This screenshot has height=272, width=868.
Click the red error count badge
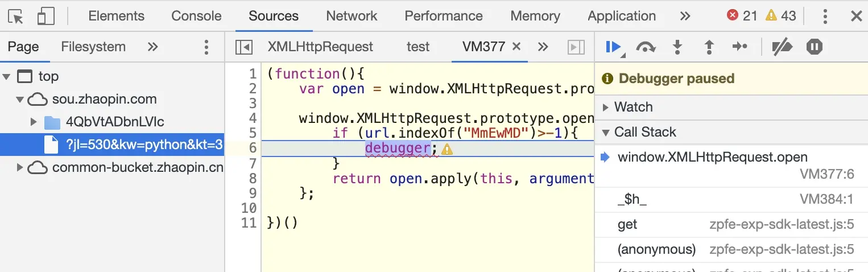(742, 16)
